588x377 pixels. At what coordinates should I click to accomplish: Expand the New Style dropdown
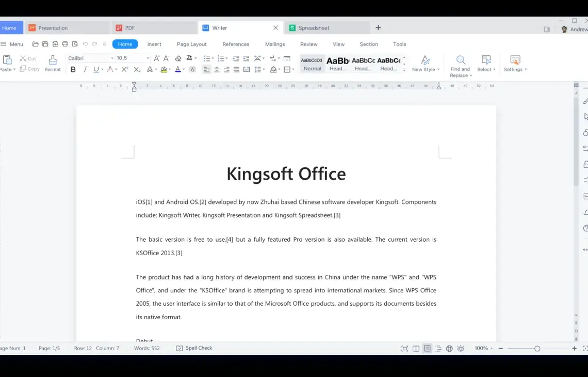click(438, 70)
